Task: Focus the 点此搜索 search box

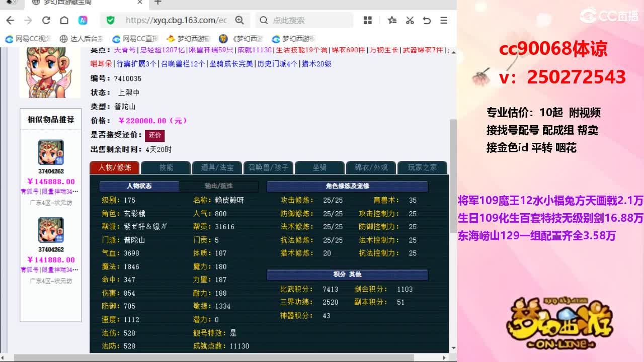Action: click(x=304, y=20)
